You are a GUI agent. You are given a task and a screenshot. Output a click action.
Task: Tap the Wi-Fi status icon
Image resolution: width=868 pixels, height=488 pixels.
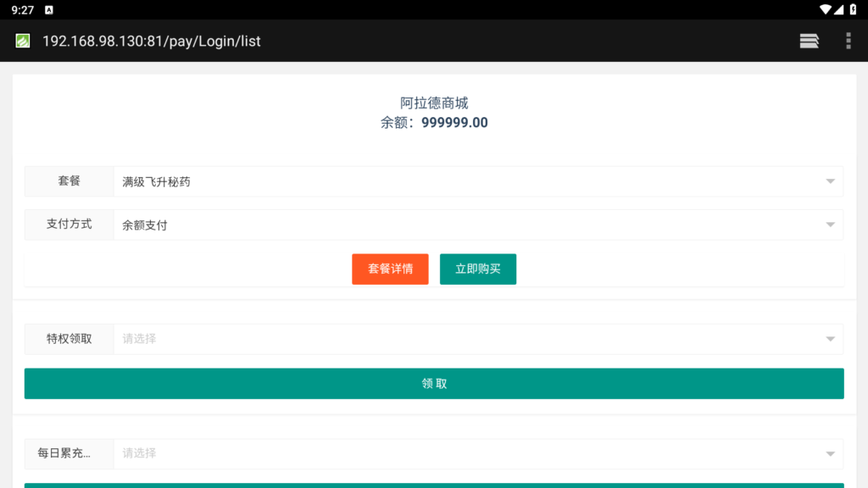[826, 8]
